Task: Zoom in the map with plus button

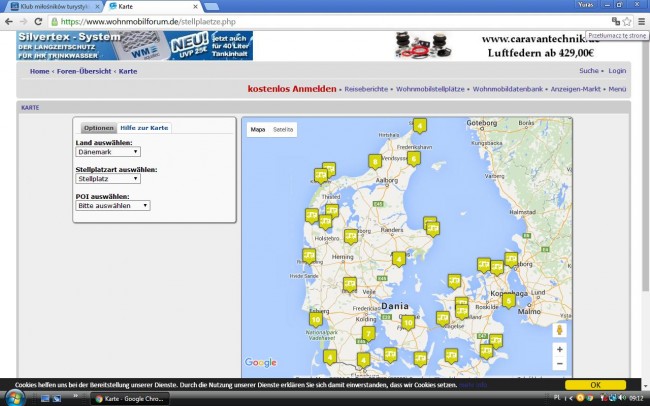Action: [x=559, y=349]
